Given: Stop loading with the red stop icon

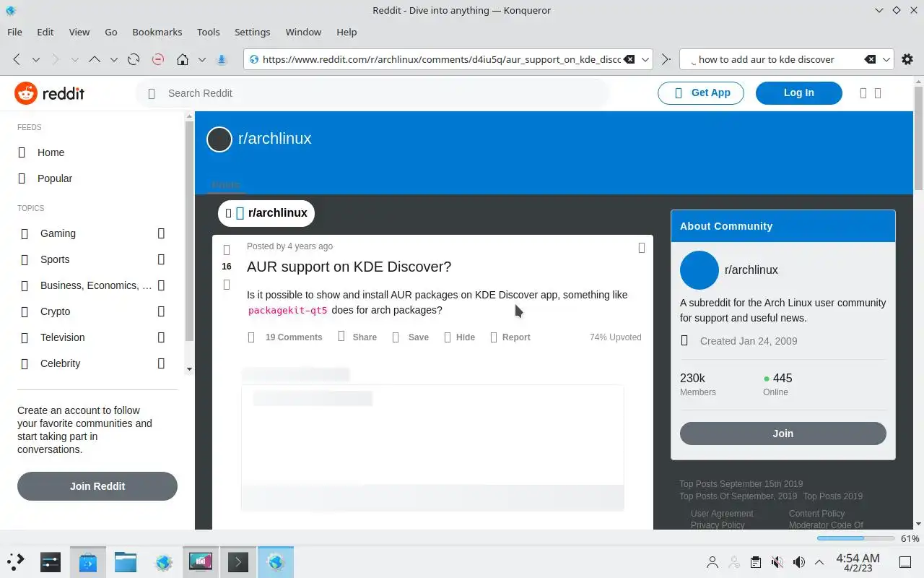Looking at the screenshot, I should coord(158,59).
